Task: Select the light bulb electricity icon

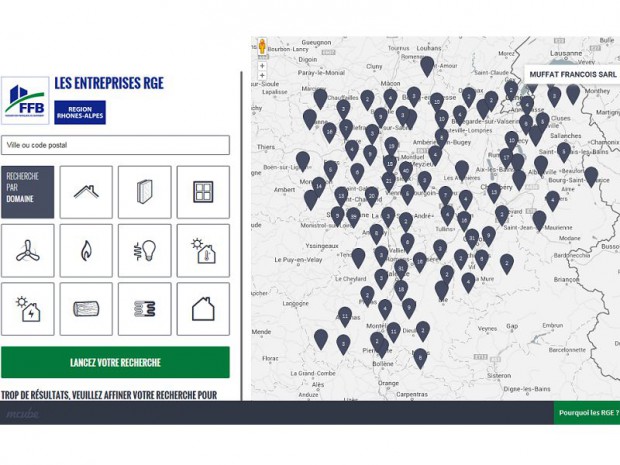Action: pos(145,250)
